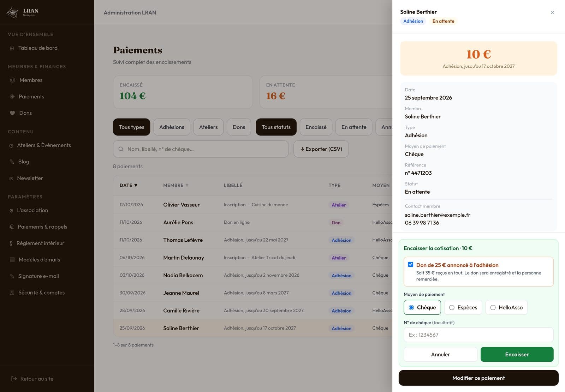Click the euro icon for Paiements & rappels
Viewport: 565px width, 392px height.
click(12, 227)
